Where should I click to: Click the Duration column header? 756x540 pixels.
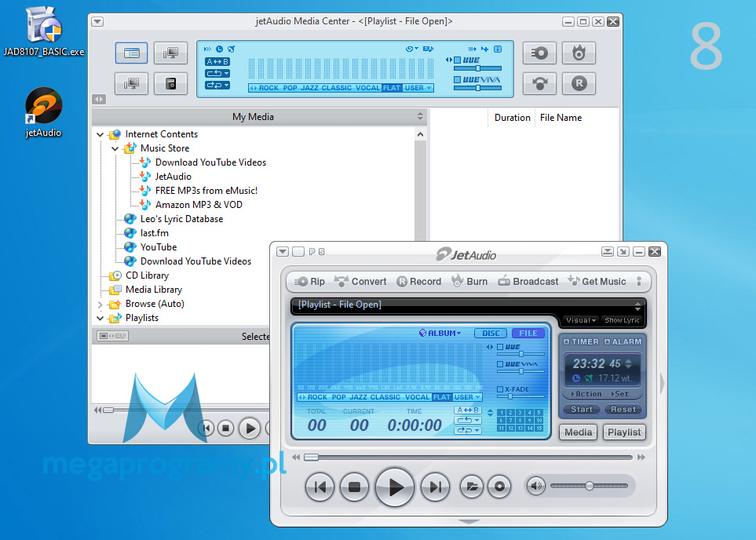click(x=512, y=118)
